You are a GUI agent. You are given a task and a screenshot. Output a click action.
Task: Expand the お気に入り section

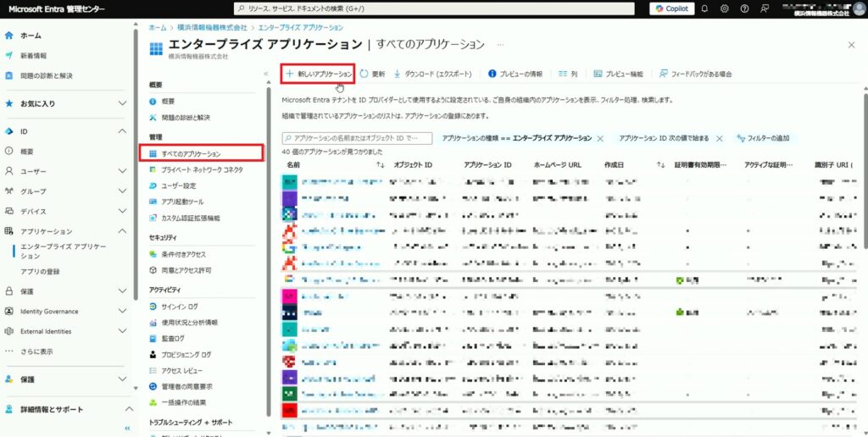pos(122,103)
